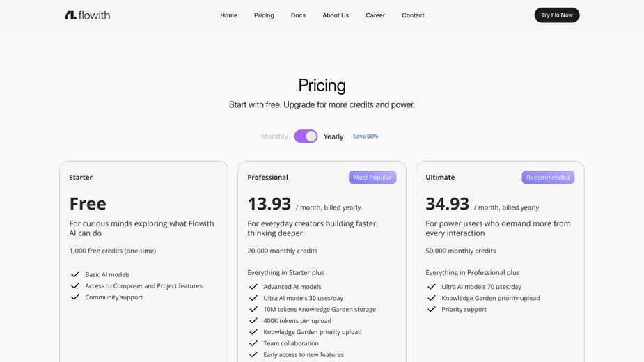Click the flowith logo icon
644x362 pixels.
point(70,15)
